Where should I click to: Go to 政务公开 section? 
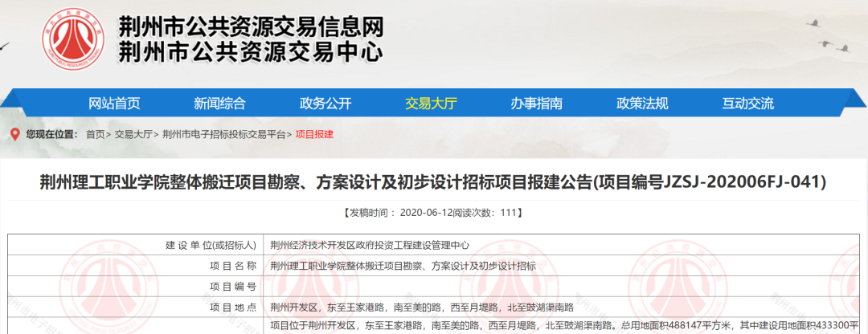coord(325,103)
